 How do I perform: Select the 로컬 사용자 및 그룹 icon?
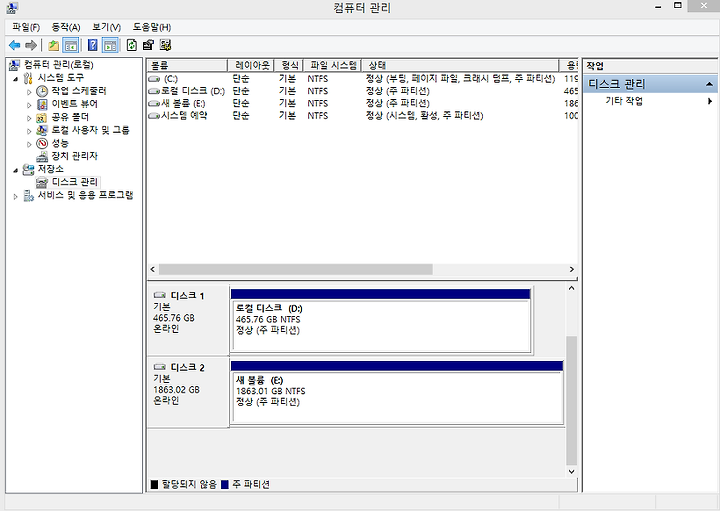click(x=42, y=130)
